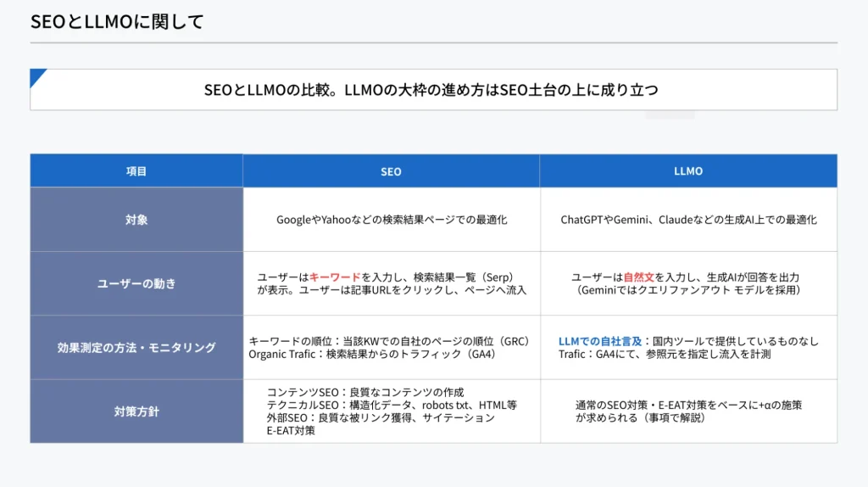Select the "効果測定の方法・モニタリング" row label

point(136,347)
